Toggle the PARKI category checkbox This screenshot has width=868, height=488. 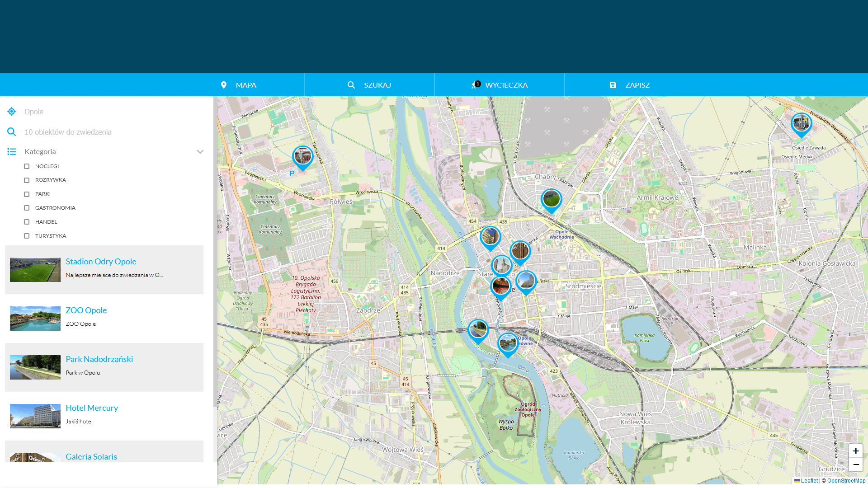[x=26, y=194]
